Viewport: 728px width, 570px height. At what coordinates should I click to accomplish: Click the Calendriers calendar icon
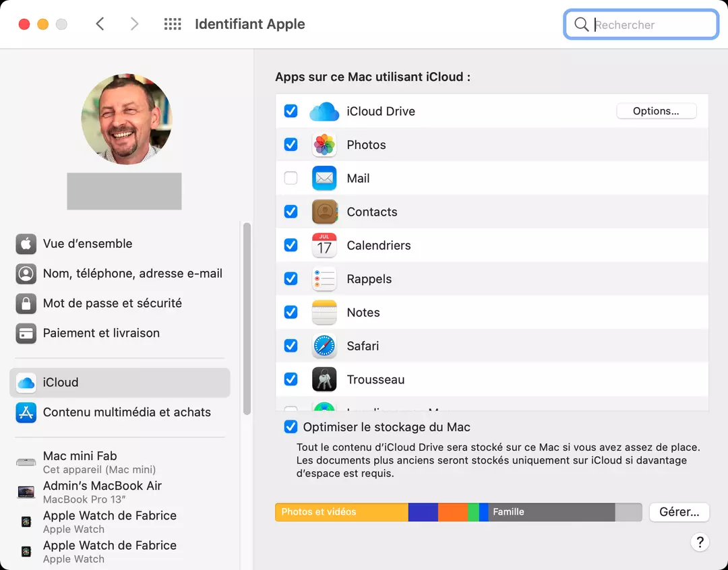click(x=324, y=245)
